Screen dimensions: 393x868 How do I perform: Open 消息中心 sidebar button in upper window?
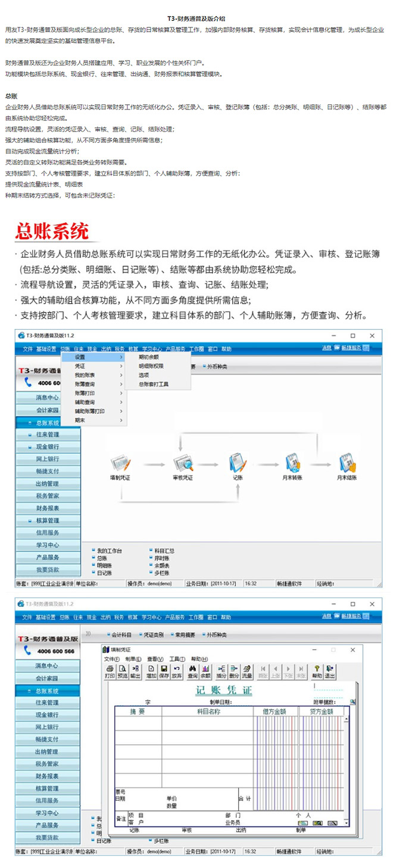[x=47, y=397]
